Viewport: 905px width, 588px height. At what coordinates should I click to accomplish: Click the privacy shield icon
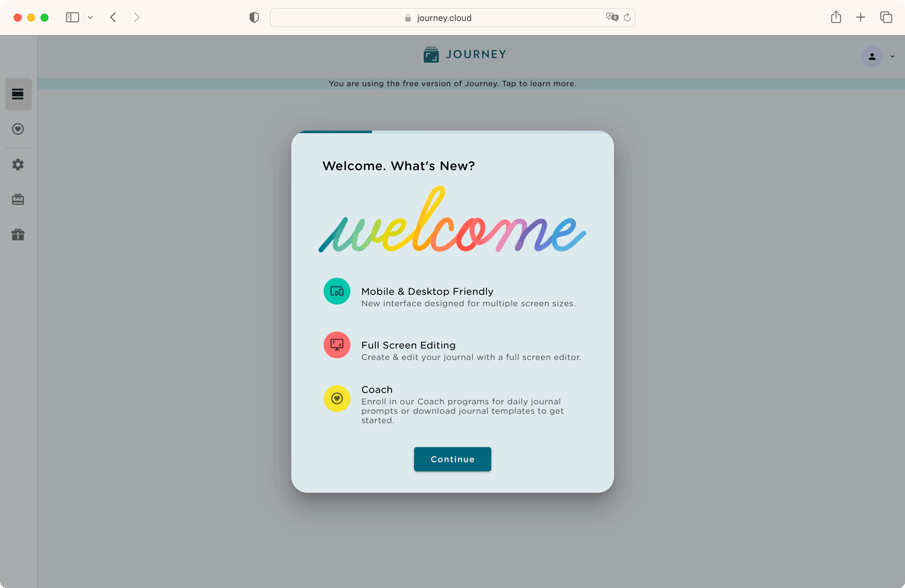click(254, 17)
